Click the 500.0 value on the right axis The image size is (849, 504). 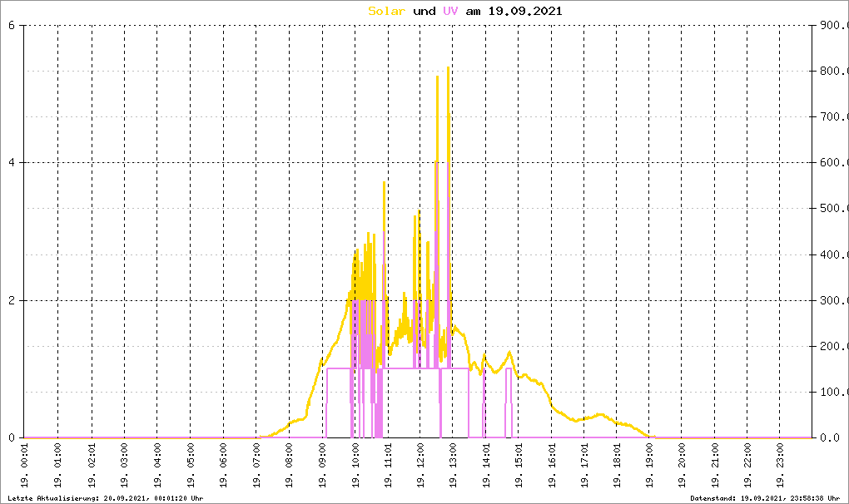pos(832,209)
